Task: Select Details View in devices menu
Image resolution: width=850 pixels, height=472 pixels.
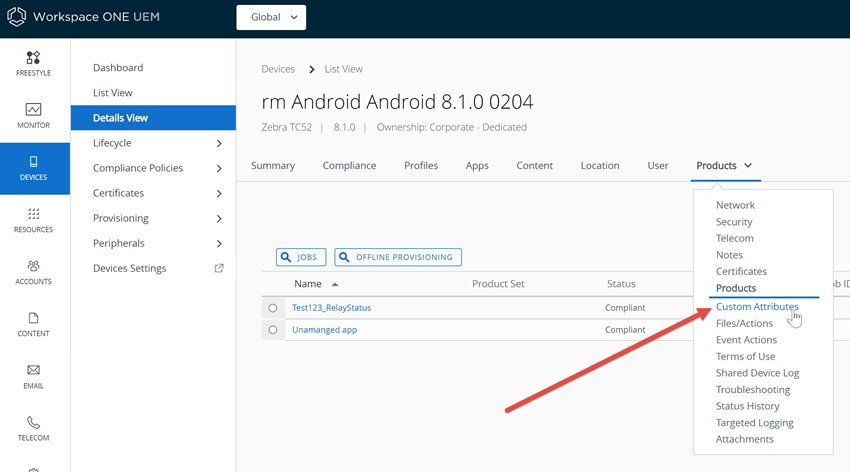Action: [153, 118]
